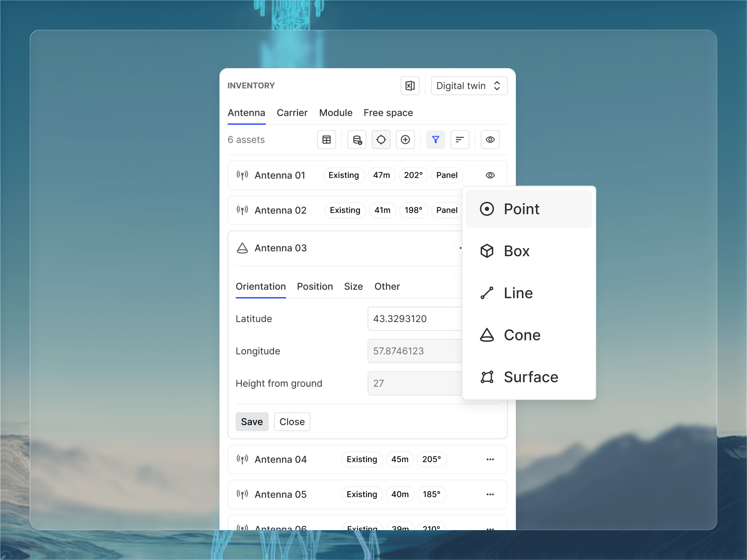Screen dimensions: 747x560
Task: Open the Position tab
Action: (315, 287)
